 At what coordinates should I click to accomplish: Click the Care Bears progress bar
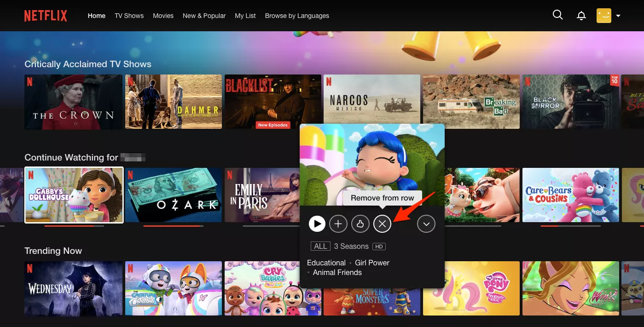click(x=571, y=226)
